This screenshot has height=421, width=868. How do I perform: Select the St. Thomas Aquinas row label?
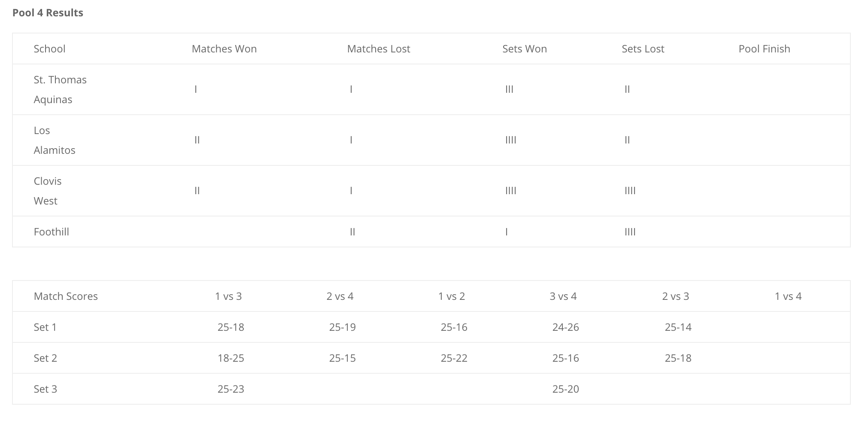tap(60, 89)
